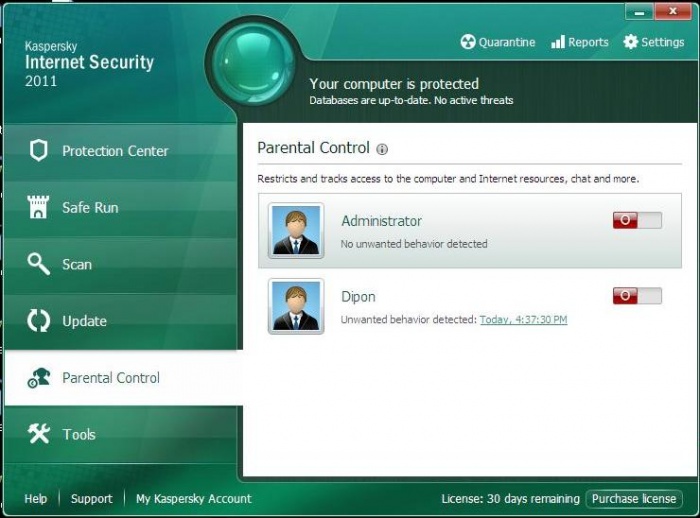Select the Dipon account name
The width and height of the screenshot is (700, 518).
click(x=358, y=297)
